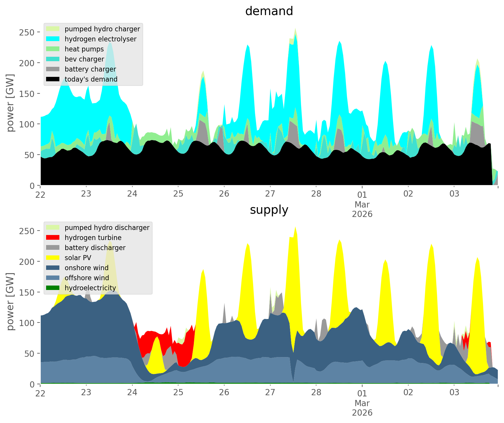Click the "demand" chart title
504x423 pixels.
pos(269,11)
